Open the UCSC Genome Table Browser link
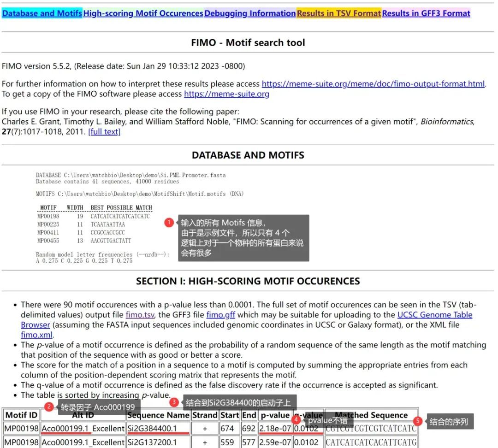Image resolution: width=498 pixels, height=448 pixels. click(x=435, y=315)
